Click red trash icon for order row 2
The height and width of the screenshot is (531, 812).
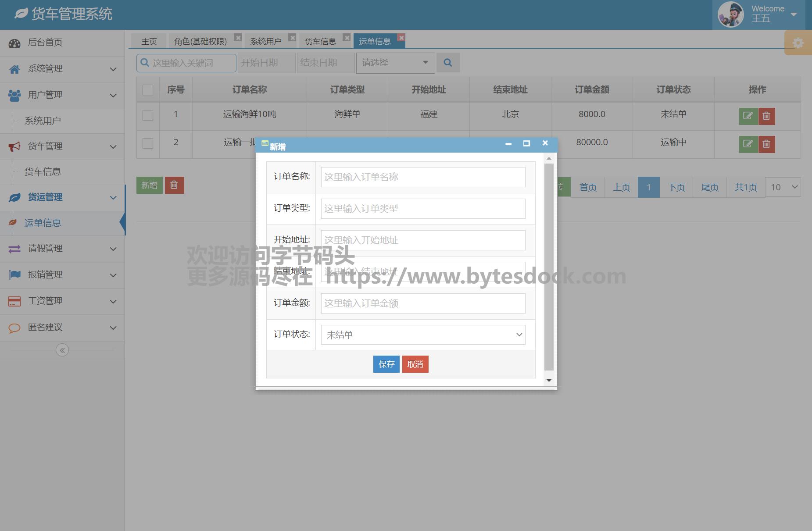(x=766, y=144)
